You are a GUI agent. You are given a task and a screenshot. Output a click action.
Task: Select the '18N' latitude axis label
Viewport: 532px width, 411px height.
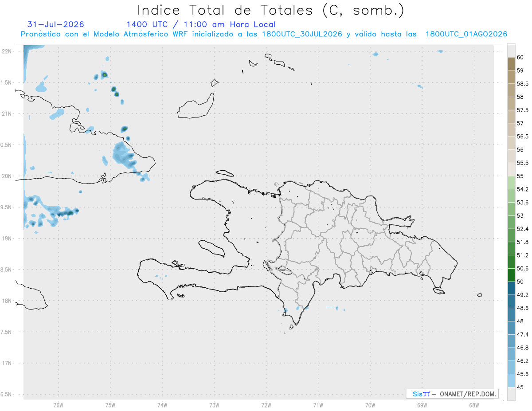8,301
